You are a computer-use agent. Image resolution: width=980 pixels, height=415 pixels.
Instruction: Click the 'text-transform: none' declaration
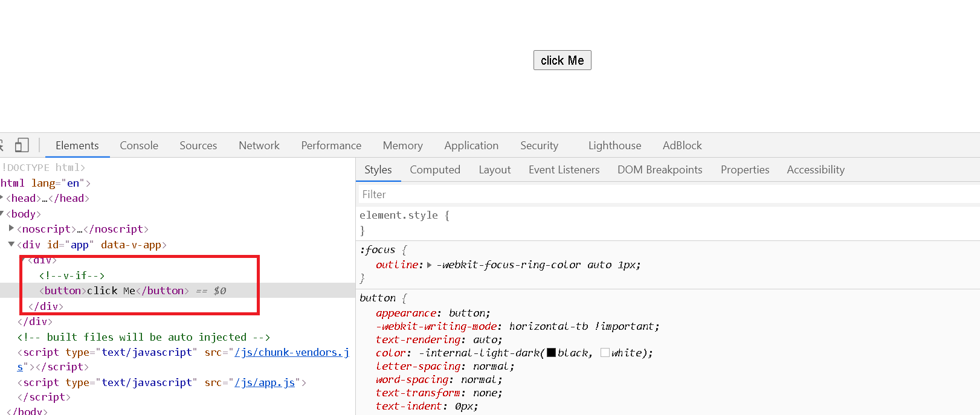[439, 393]
